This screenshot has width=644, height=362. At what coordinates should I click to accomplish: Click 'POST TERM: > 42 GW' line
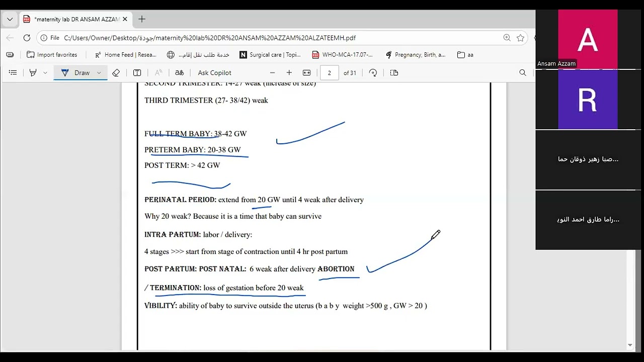(x=182, y=165)
